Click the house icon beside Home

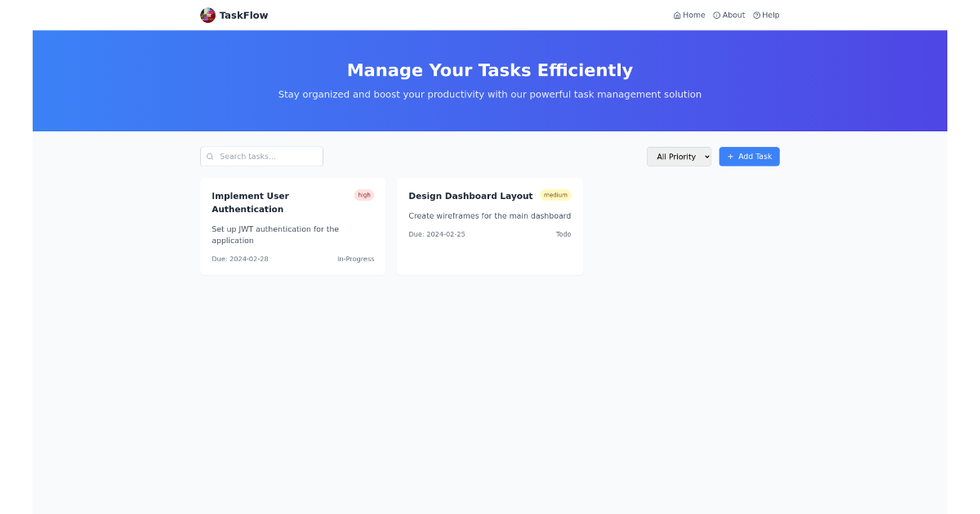coord(676,15)
